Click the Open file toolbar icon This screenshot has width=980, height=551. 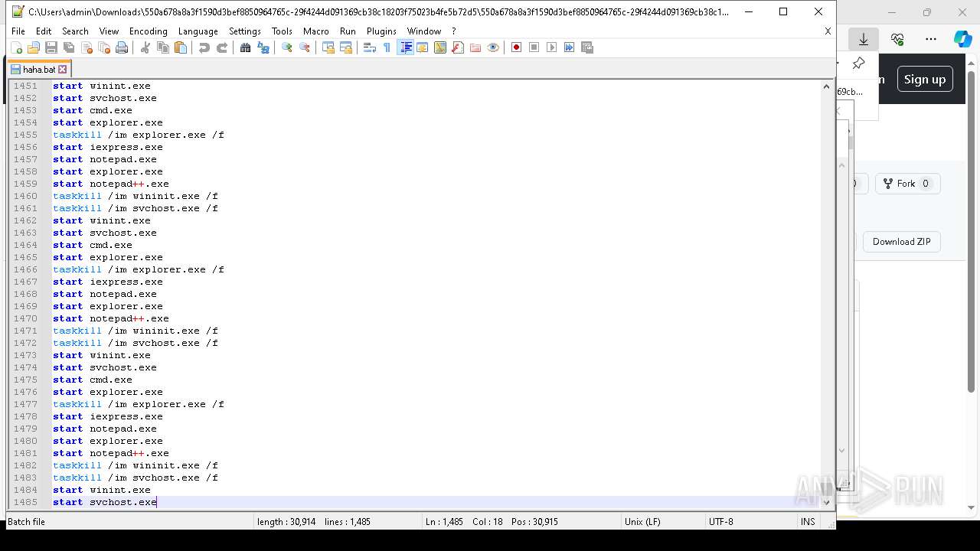[34, 47]
